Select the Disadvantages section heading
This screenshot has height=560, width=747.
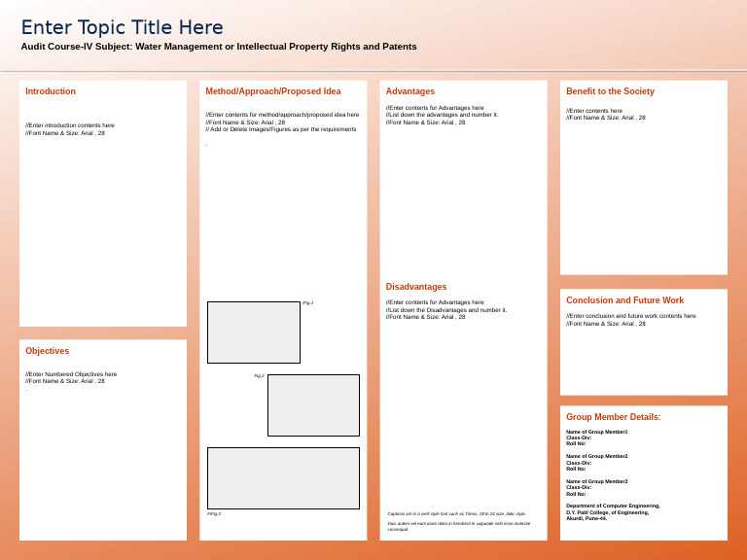416,287
